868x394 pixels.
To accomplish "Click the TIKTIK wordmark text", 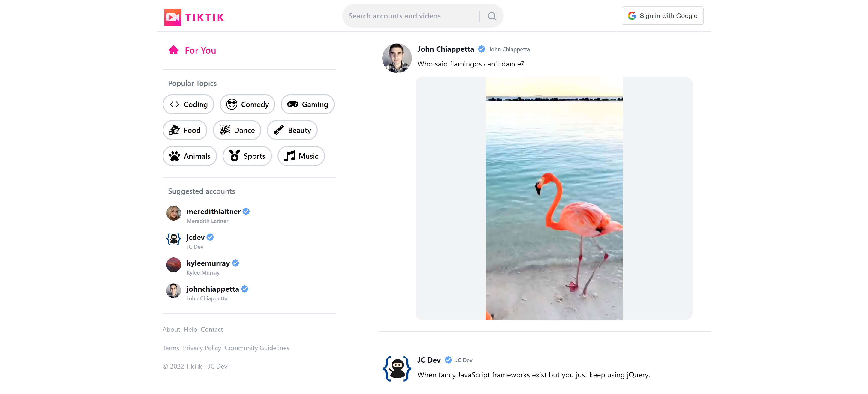I will (x=205, y=17).
